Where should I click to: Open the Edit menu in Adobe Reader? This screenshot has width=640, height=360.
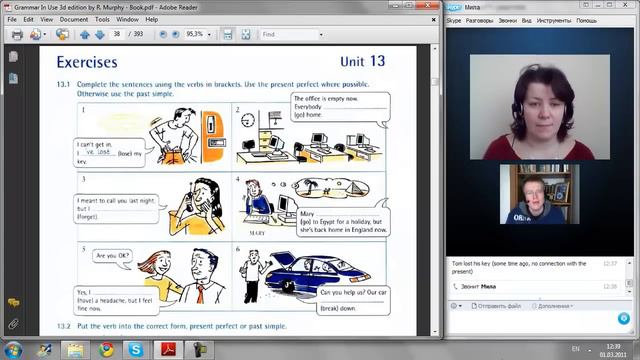point(28,20)
